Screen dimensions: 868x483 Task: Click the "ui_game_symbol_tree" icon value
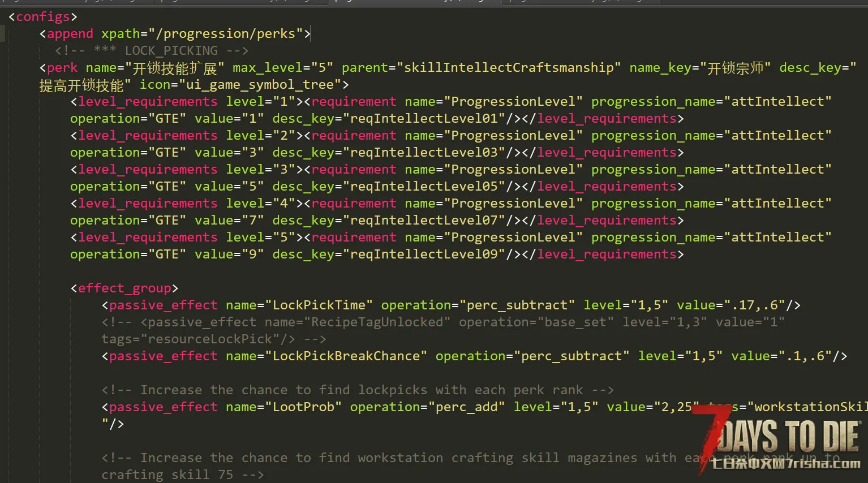[x=260, y=85]
